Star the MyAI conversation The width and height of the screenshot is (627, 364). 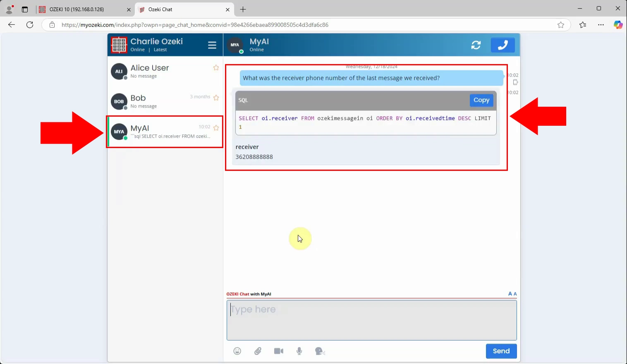click(216, 128)
